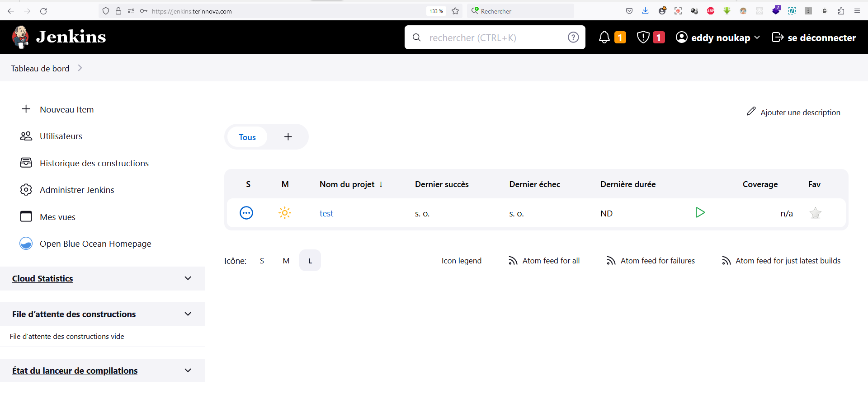Open the notifications bell icon
The width and height of the screenshot is (868, 408).
604,38
